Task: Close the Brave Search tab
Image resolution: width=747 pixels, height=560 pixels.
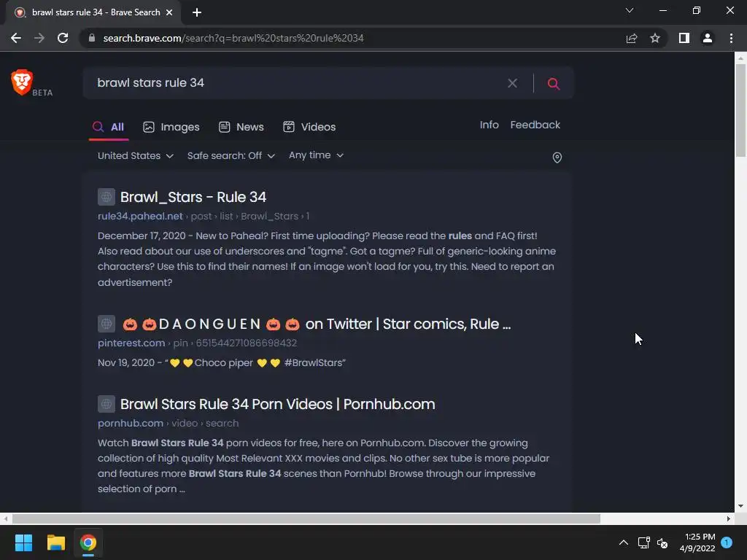Action: click(169, 12)
